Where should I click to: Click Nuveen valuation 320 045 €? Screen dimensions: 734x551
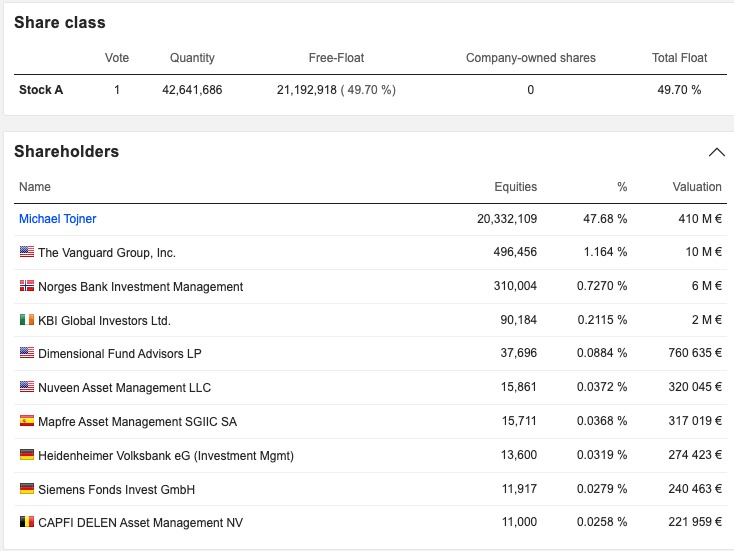pyautogui.click(x=695, y=387)
